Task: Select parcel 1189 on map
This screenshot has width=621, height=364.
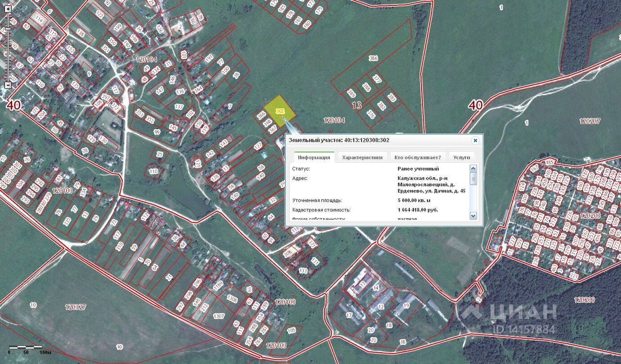Action: point(218,285)
